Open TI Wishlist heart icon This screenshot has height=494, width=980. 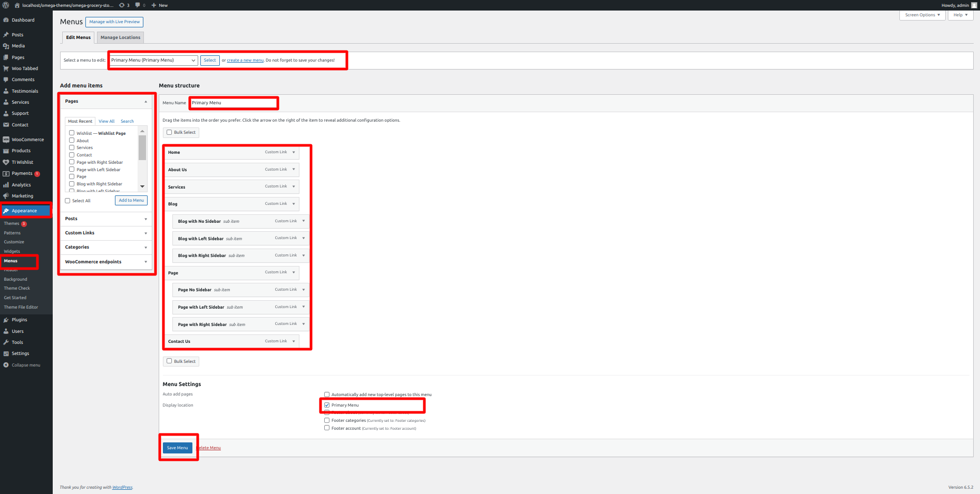(x=6, y=162)
